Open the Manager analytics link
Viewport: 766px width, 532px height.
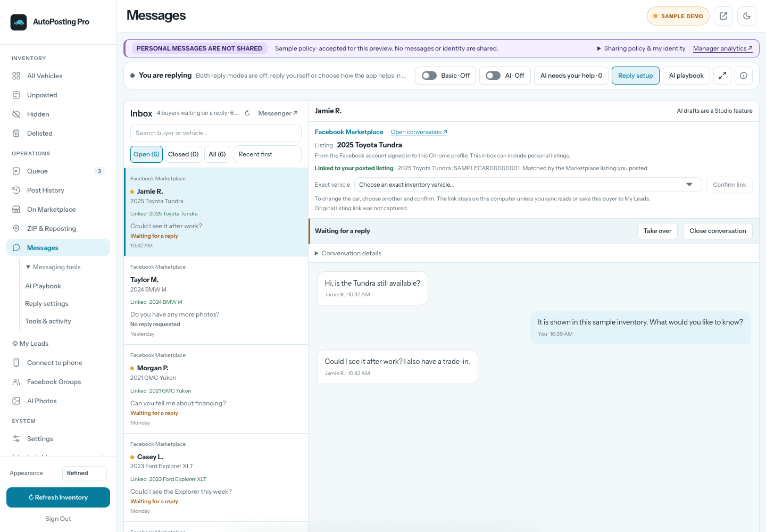tap(723, 48)
